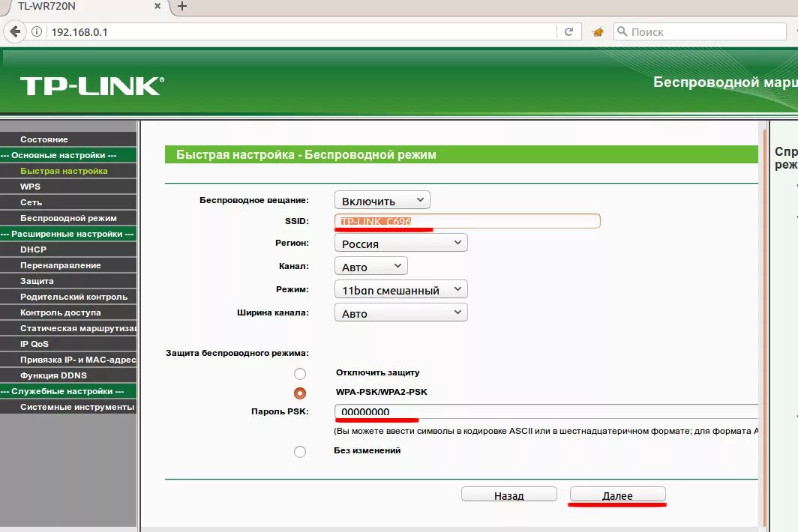Viewport: 798px width, 532px height.
Task: Click the Основные настройки section header
Action: pyautogui.click(x=68, y=155)
